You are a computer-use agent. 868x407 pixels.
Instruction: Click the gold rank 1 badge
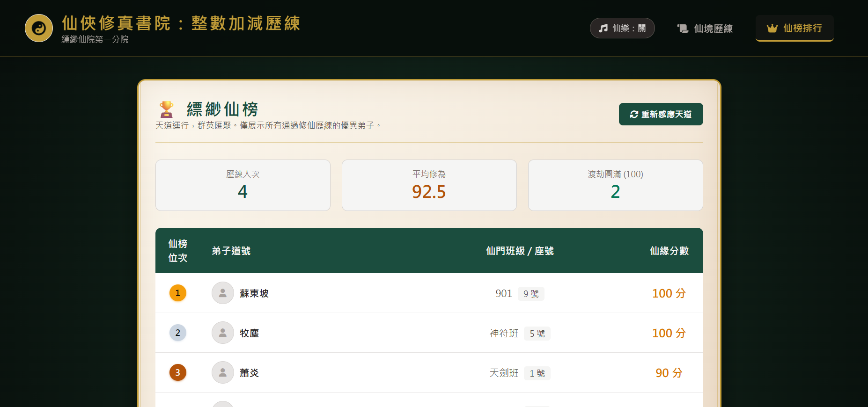point(178,293)
